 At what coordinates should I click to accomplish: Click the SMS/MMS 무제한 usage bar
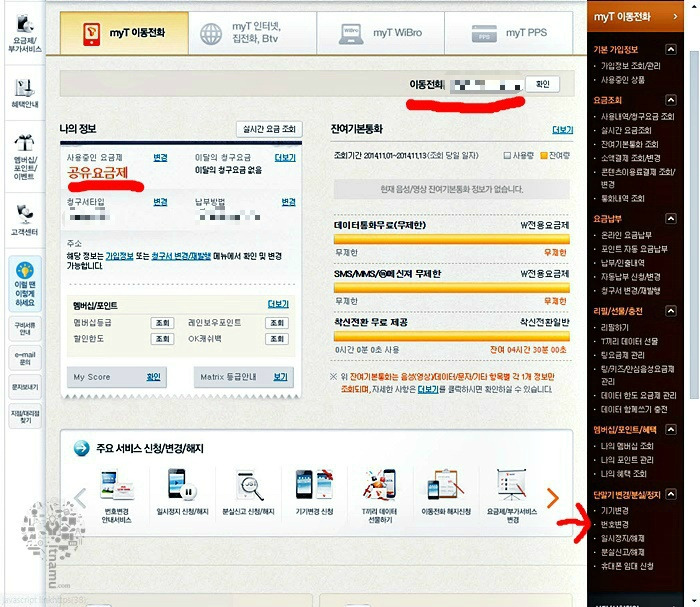click(x=451, y=288)
